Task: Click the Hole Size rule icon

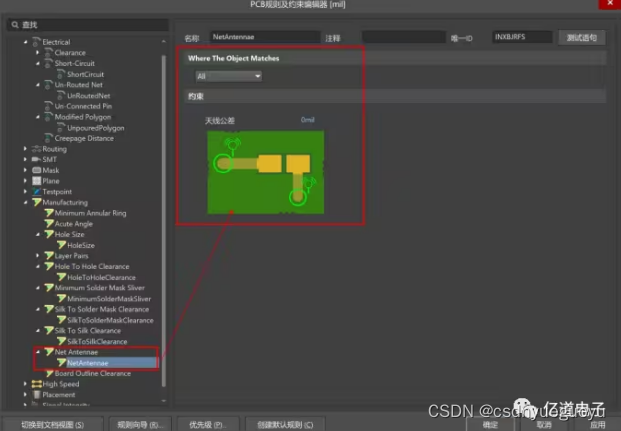Action: pos(49,234)
